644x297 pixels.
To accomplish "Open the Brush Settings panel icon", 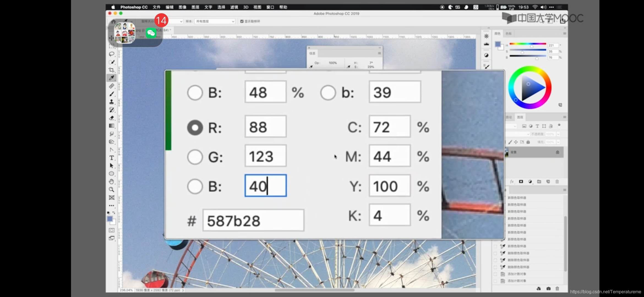I will (486, 66).
